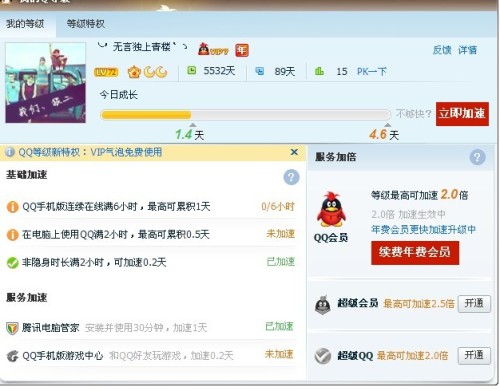Click the green active days icon beside 5532天
The height and width of the screenshot is (391, 500).
pyautogui.click(x=191, y=70)
